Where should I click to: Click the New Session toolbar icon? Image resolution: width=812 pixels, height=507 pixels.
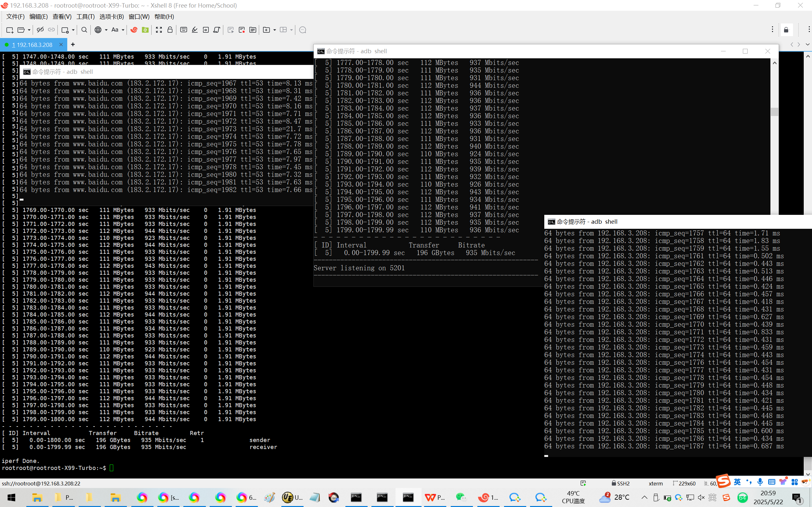click(x=10, y=30)
